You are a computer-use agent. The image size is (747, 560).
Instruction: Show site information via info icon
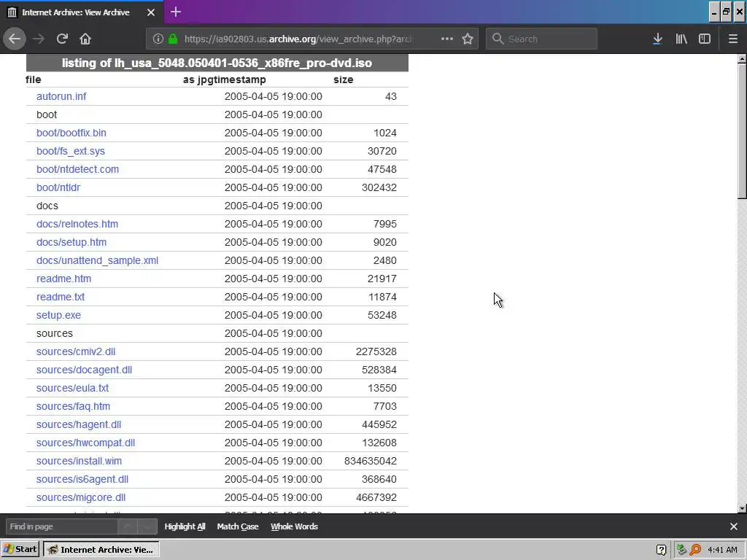[x=158, y=39]
